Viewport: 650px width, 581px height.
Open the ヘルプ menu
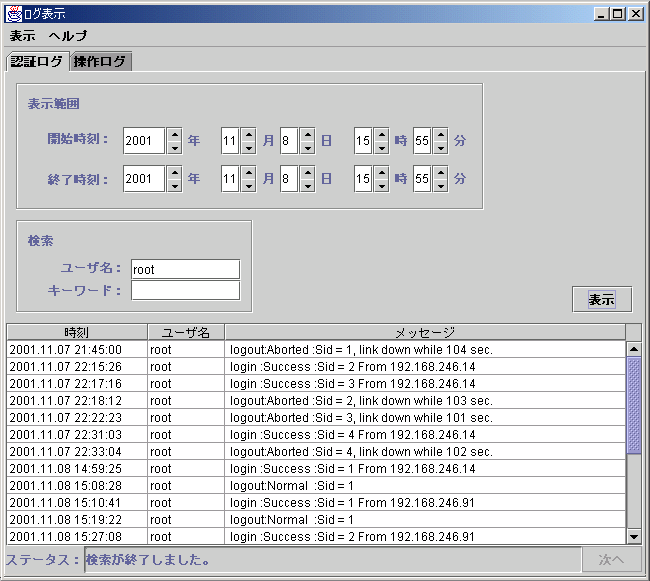(68, 36)
